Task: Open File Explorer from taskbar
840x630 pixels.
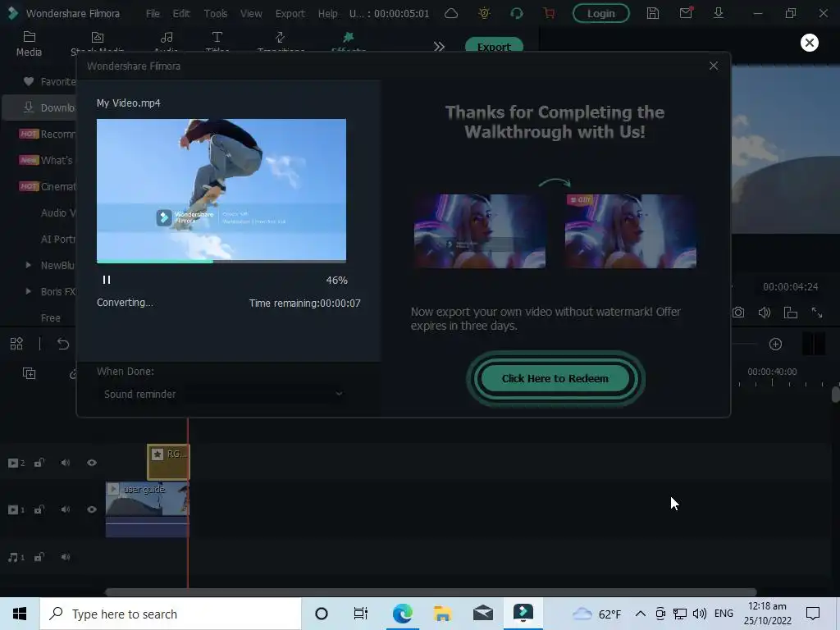Action: [x=442, y=614]
